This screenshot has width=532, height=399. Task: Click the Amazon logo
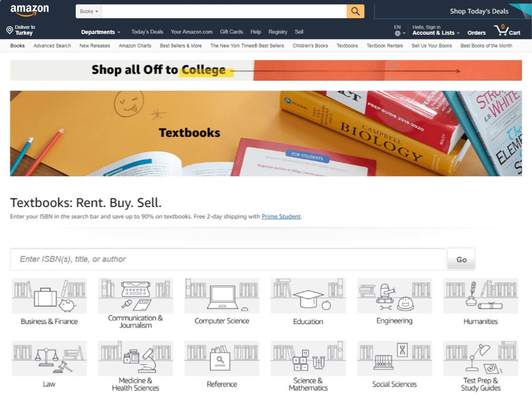point(29,10)
